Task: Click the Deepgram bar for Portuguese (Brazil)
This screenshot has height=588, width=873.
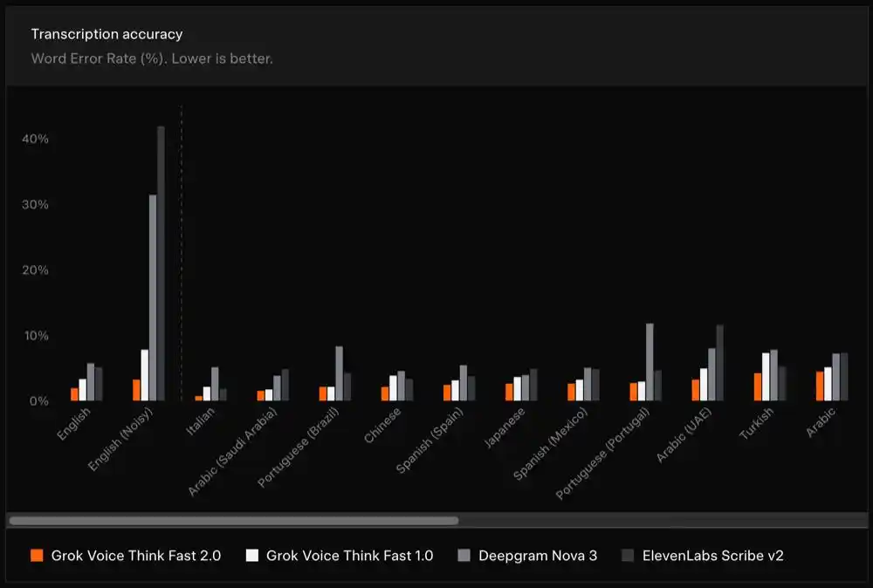Action: point(339,373)
